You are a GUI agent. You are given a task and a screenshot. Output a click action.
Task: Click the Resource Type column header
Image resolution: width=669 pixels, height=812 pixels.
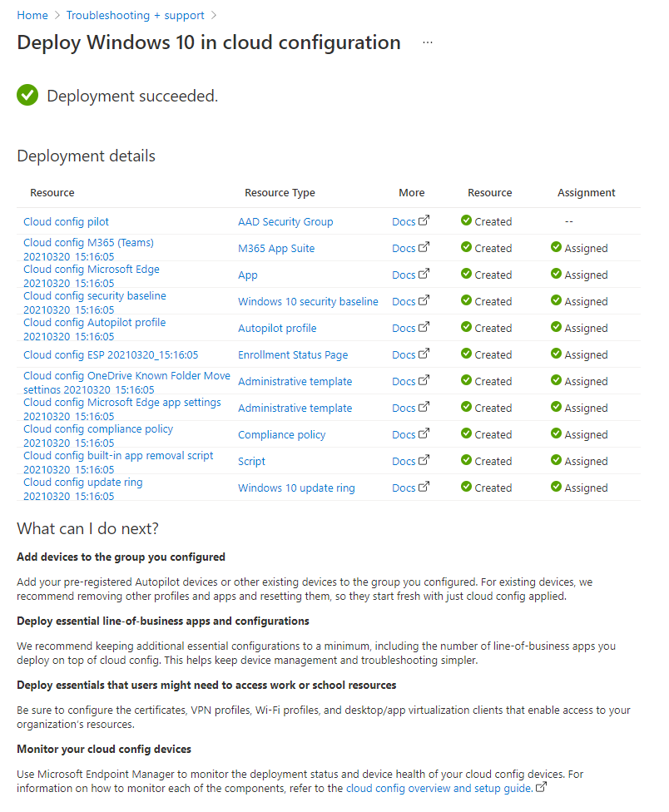(280, 193)
